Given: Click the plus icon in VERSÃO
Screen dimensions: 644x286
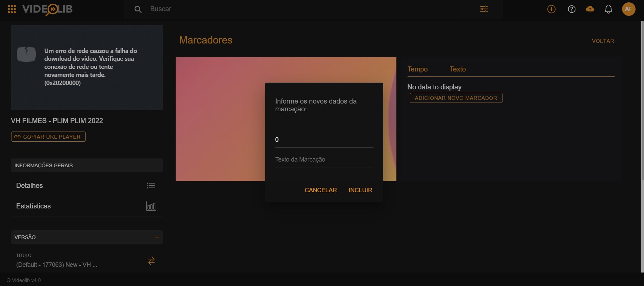Looking at the screenshot, I should click(157, 237).
